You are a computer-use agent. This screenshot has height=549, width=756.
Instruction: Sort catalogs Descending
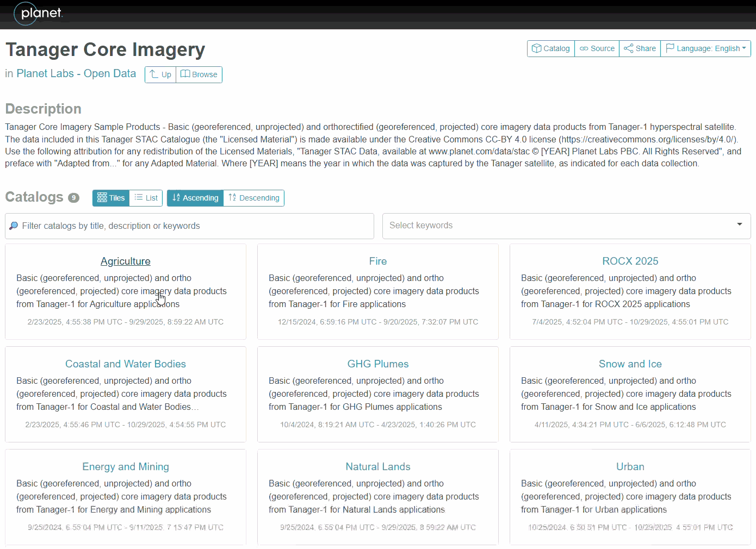click(254, 198)
